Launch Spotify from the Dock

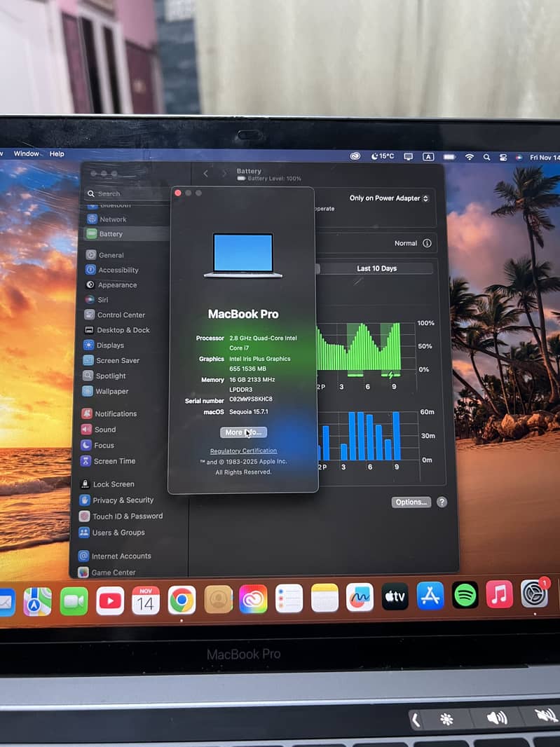[x=465, y=594]
